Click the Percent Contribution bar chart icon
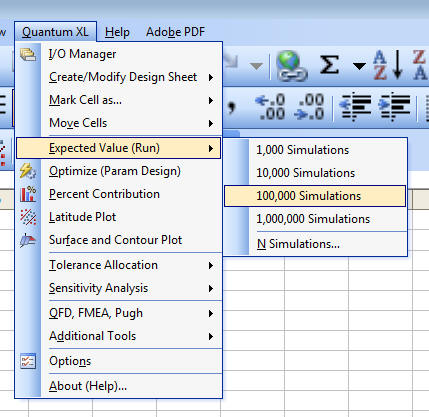The image size is (429, 417). coord(28,194)
